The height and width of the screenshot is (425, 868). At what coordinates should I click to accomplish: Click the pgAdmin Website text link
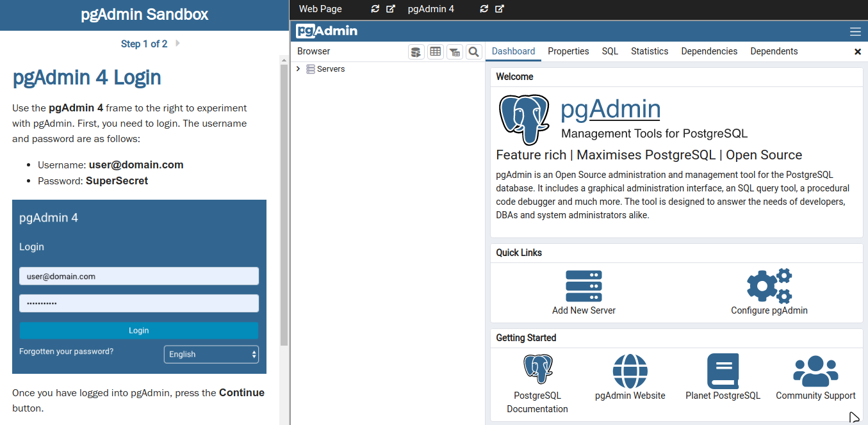click(x=630, y=396)
